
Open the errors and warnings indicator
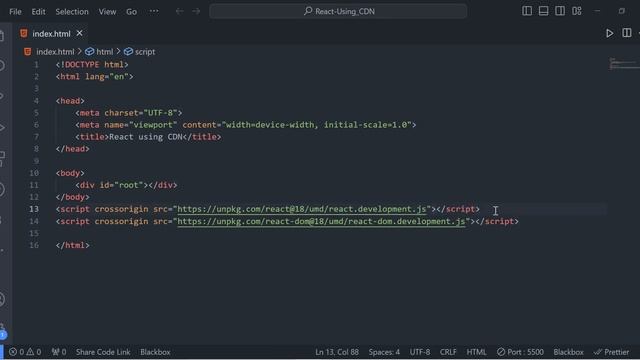25,352
